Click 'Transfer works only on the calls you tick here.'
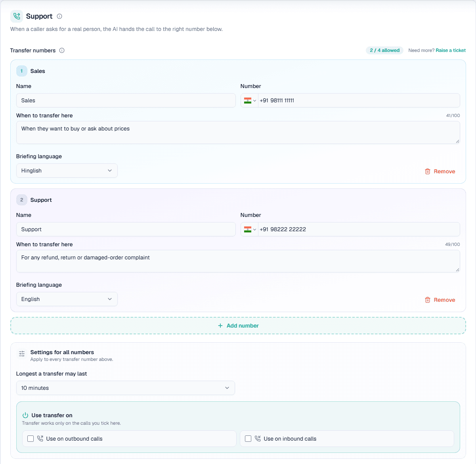 click(x=71, y=423)
